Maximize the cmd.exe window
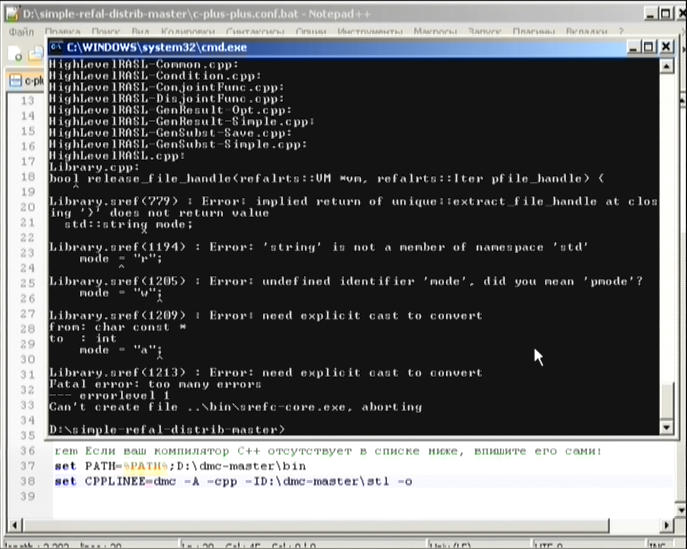The image size is (687, 549). 649,46
